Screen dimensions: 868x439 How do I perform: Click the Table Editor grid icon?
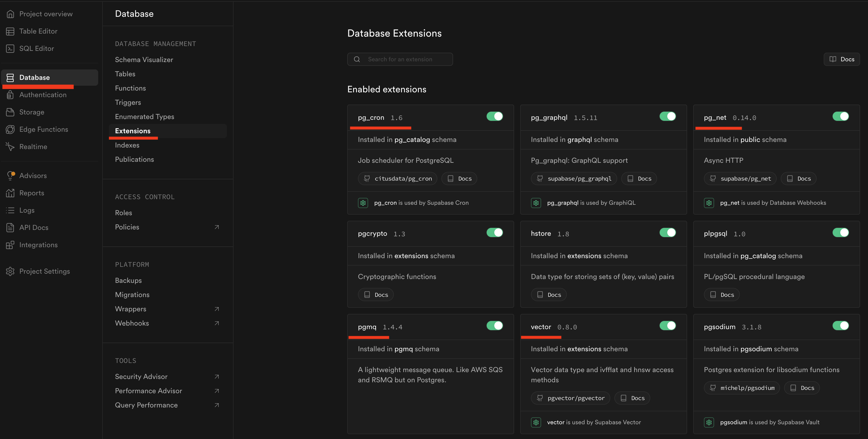10,31
